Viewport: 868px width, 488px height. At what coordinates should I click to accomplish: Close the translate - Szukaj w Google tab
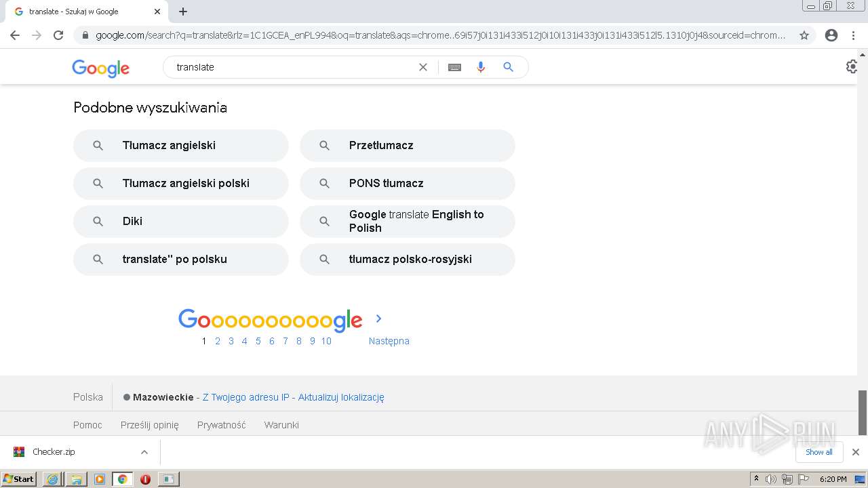[157, 12]
